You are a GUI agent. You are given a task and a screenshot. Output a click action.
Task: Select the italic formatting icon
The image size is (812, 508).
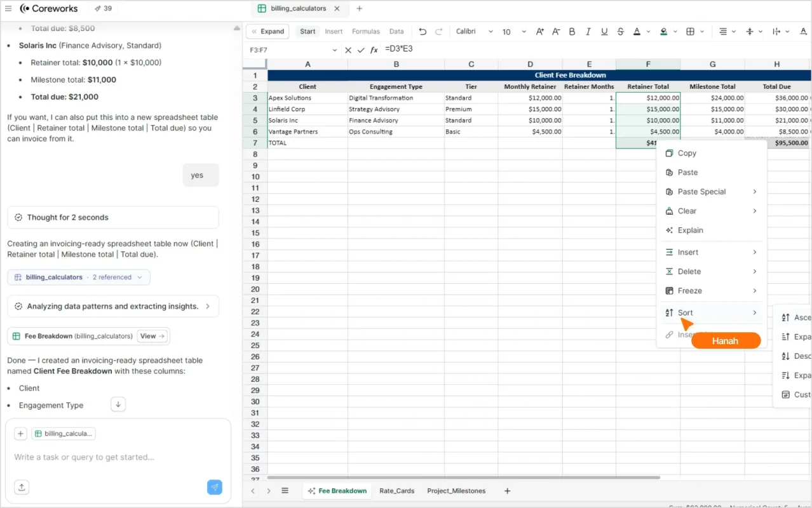588,31
